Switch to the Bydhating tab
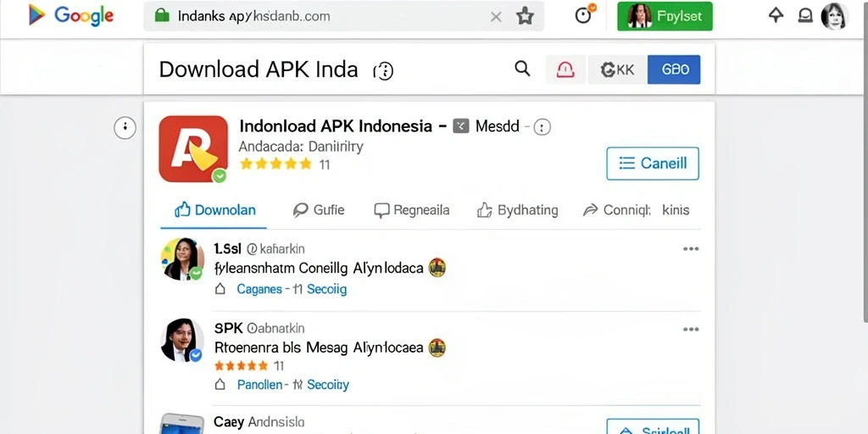The width and height of the screenshot is (868, 434). (x=517, y=210)
